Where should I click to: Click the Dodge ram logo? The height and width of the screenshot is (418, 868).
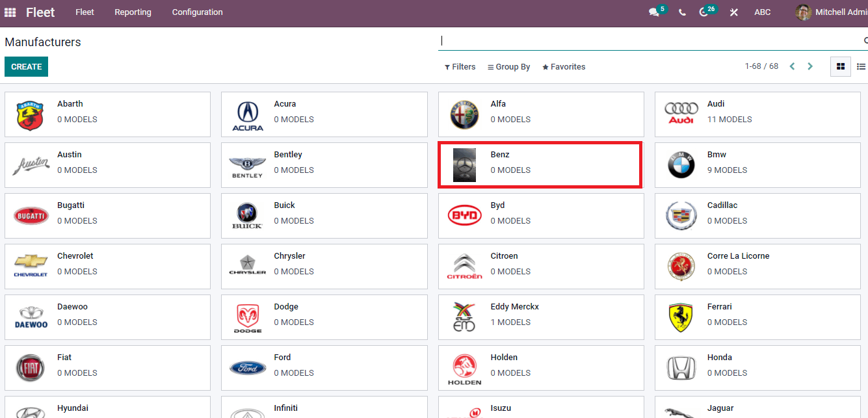pyautogui.click(x=248, y=318)
